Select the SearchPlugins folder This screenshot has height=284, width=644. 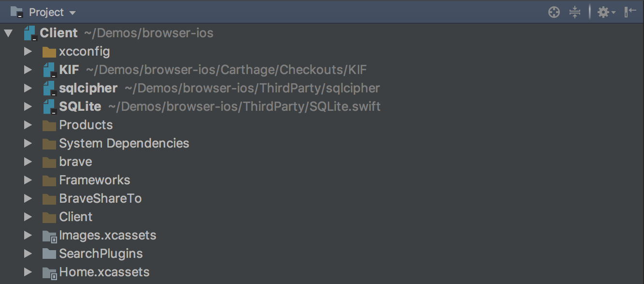(x=101, y=254)
